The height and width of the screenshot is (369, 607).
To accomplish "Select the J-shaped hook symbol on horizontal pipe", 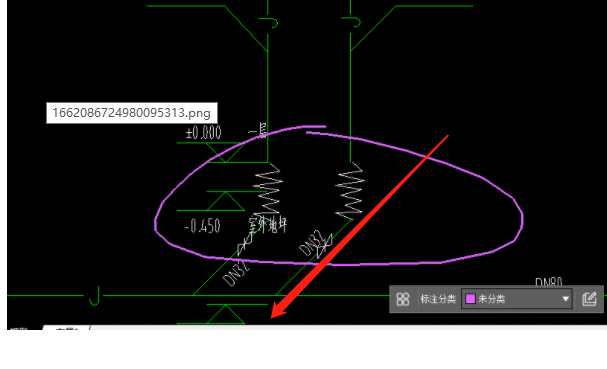I will coord(94,296).
